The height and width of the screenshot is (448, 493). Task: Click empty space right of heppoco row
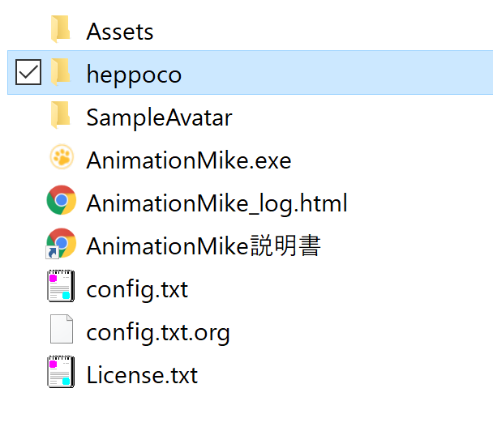click(x=337, y=72)
